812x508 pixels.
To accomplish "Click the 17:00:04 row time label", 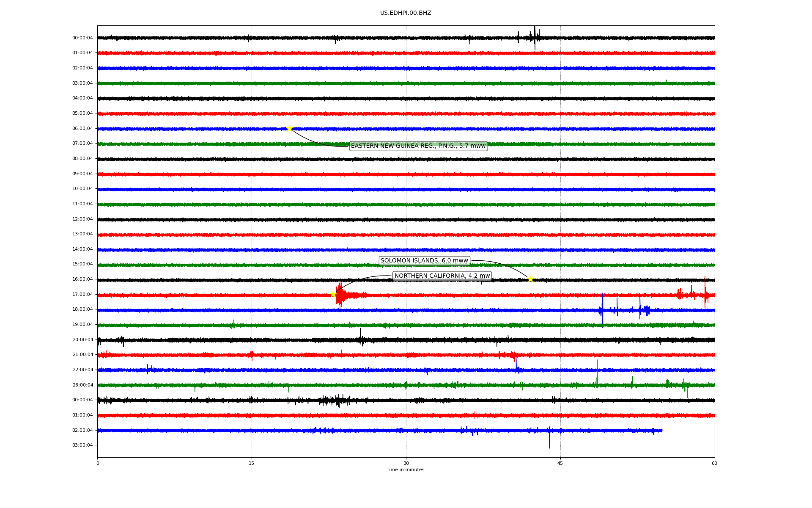I will point(82,295).
